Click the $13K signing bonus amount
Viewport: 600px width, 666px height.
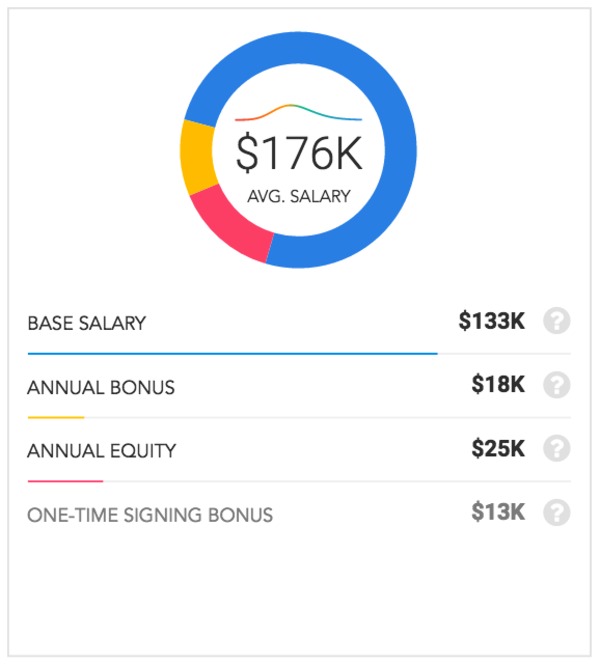(x=498, y=513)
